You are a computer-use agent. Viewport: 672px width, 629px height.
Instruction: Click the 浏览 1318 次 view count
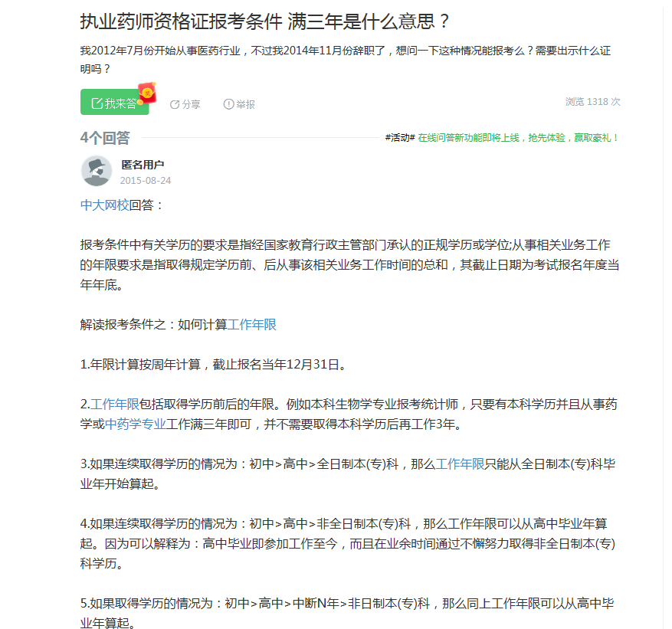593,102
